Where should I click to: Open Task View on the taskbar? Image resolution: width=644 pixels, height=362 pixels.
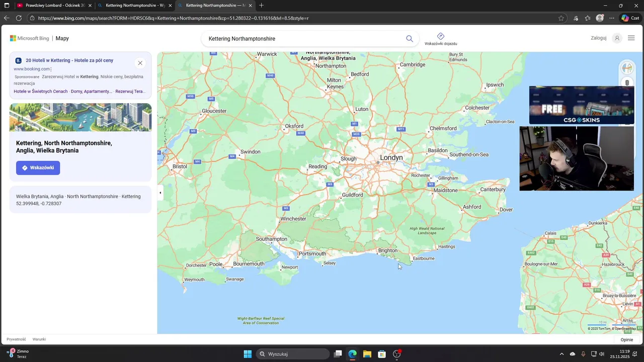(x=338, y=354)
